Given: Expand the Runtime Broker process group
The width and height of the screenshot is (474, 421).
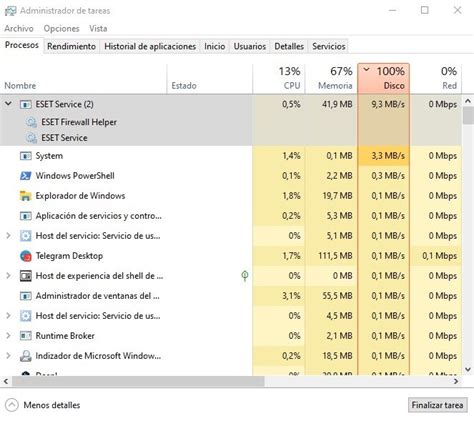Looking at the screenshot, I should [x=8, y=336].
